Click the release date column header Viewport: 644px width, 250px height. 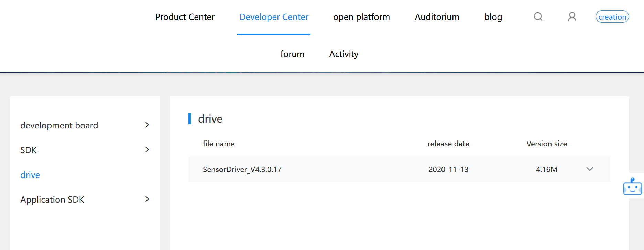pyautogui.click(x=448, y=144)
